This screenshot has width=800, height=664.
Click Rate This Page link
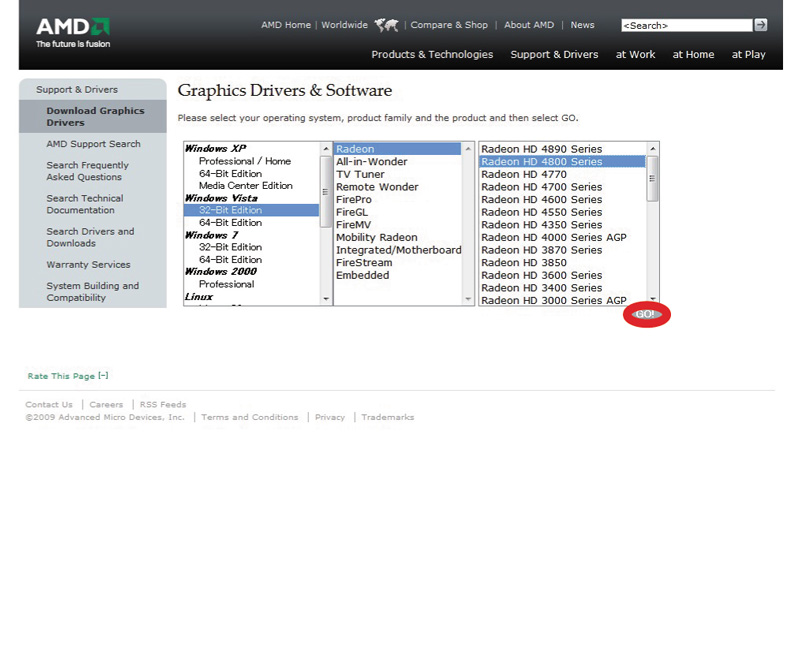[x=67, y=376]
